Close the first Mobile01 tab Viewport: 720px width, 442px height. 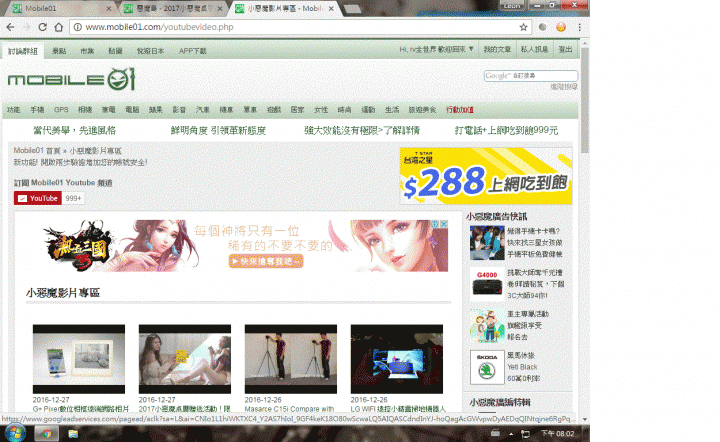109,8
